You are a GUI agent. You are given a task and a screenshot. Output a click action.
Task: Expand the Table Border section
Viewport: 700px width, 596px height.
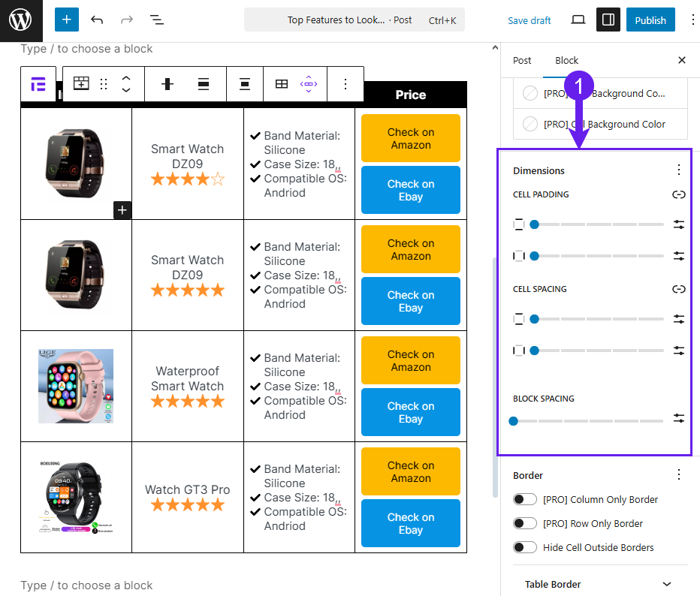click(598, 584)
